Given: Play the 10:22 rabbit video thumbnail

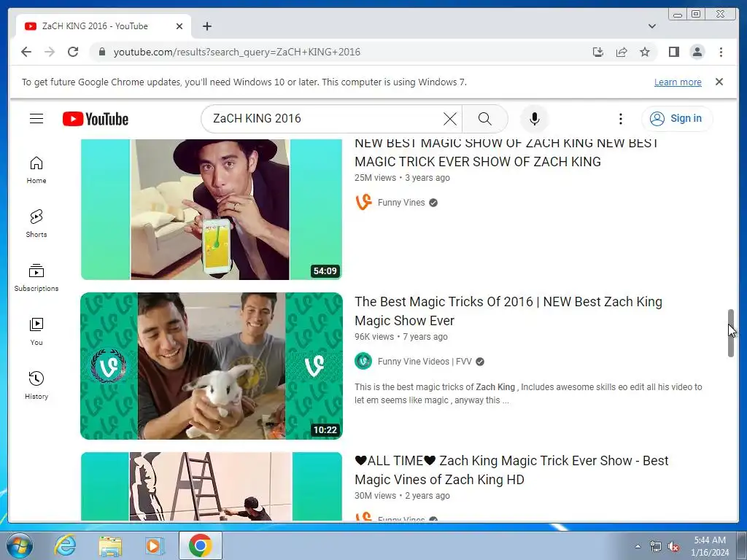Looking at the screenshot, I should point(212,366).
